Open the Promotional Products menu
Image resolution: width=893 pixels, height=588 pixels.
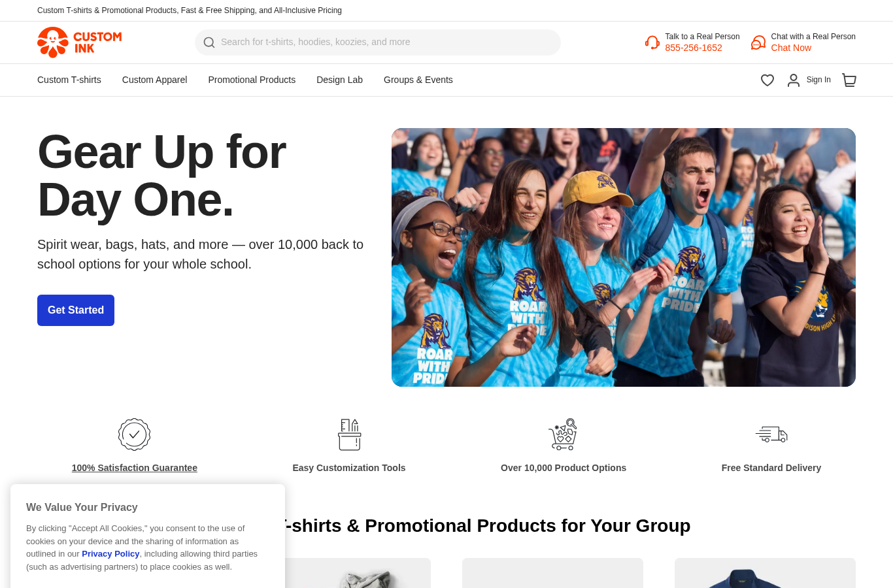click(x=252, y=80)
